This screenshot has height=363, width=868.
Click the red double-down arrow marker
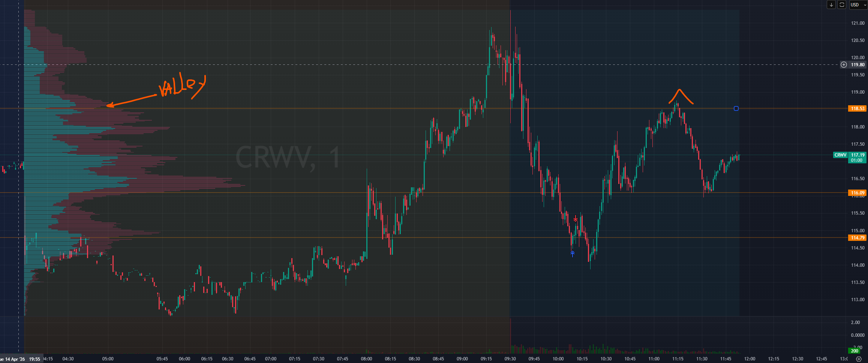click(x=576, y=219)
